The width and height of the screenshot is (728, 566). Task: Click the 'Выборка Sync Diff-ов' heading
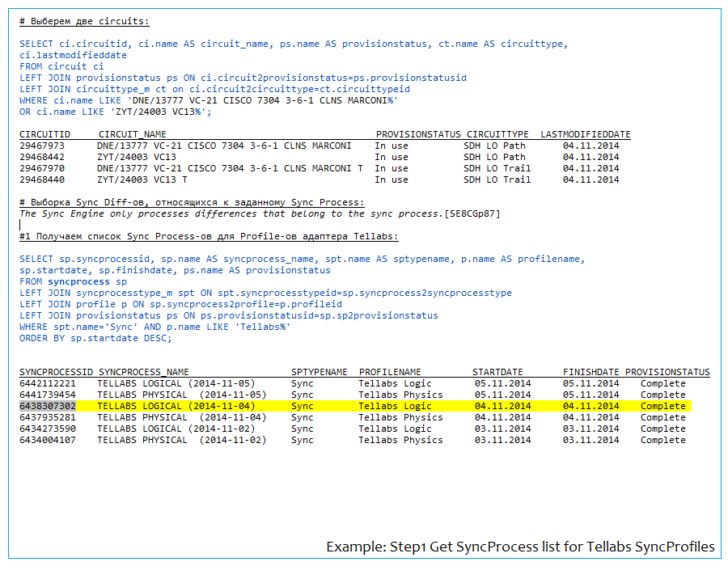tap(192, 202)
